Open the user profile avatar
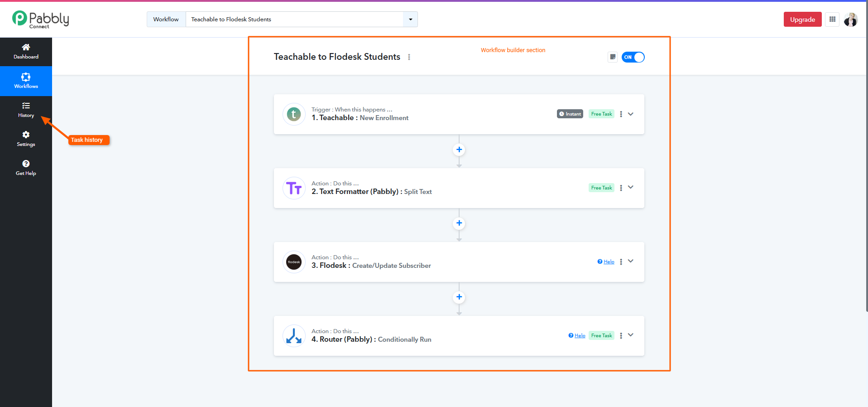 (x=851, y=19)
